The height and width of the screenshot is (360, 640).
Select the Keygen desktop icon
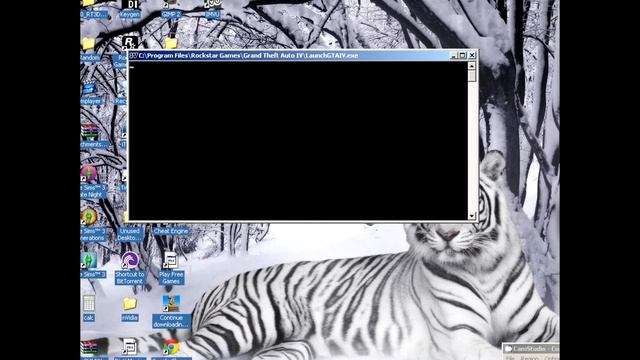pyautogui.click(x=130, y=9)
